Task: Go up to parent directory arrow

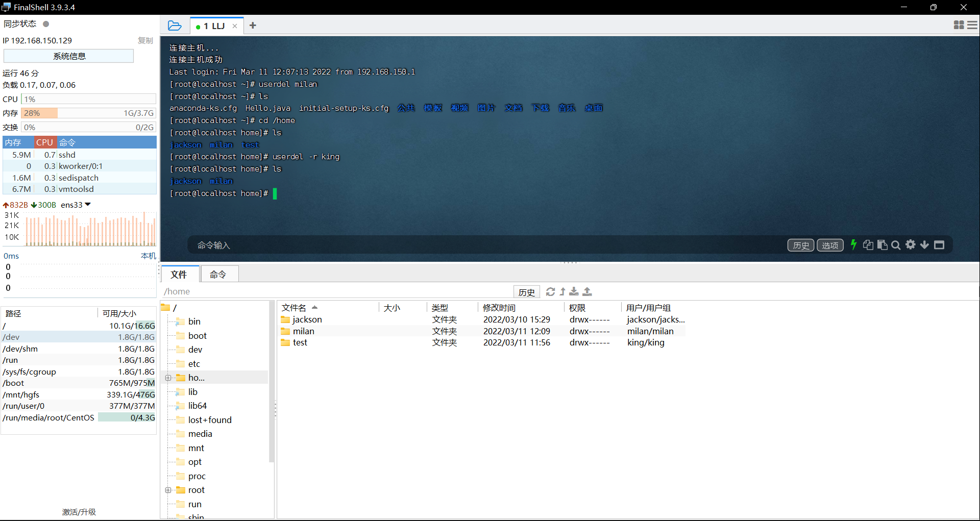Action: pos(562,291)
